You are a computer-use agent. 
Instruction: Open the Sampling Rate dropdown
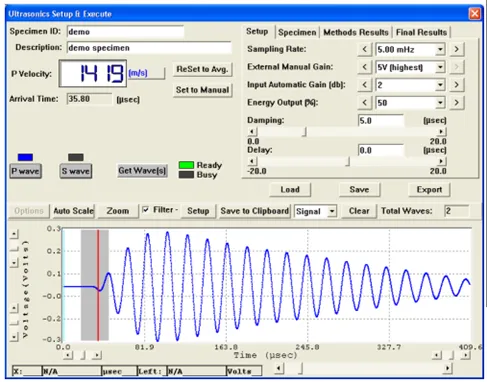(x=440, y=49)
